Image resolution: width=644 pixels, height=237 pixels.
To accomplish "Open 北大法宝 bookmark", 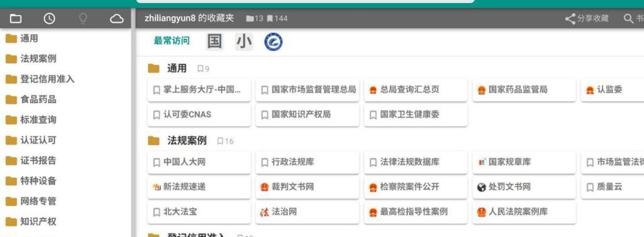I will point(199,212).
